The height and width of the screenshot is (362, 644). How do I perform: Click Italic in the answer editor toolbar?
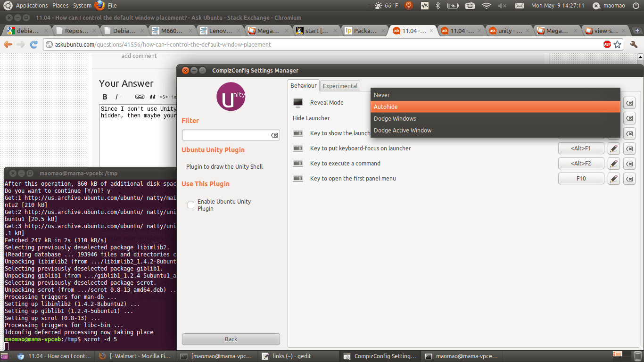(x=116, y=97)
